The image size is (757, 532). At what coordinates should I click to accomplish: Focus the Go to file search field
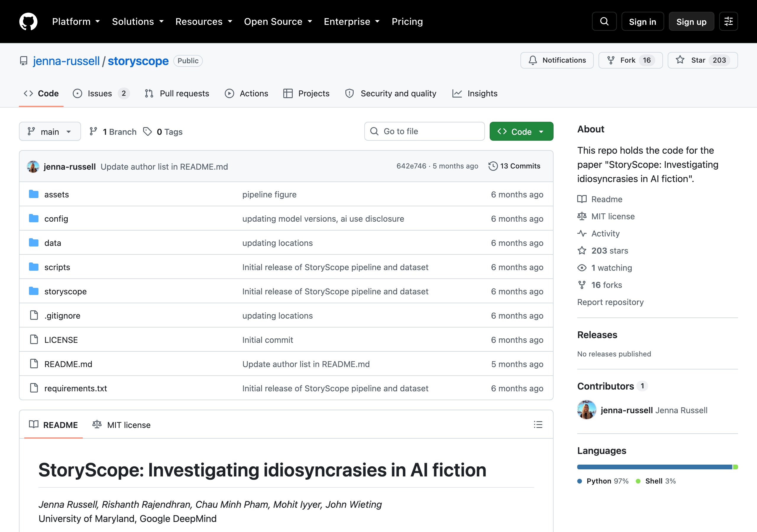click(424, 132)
